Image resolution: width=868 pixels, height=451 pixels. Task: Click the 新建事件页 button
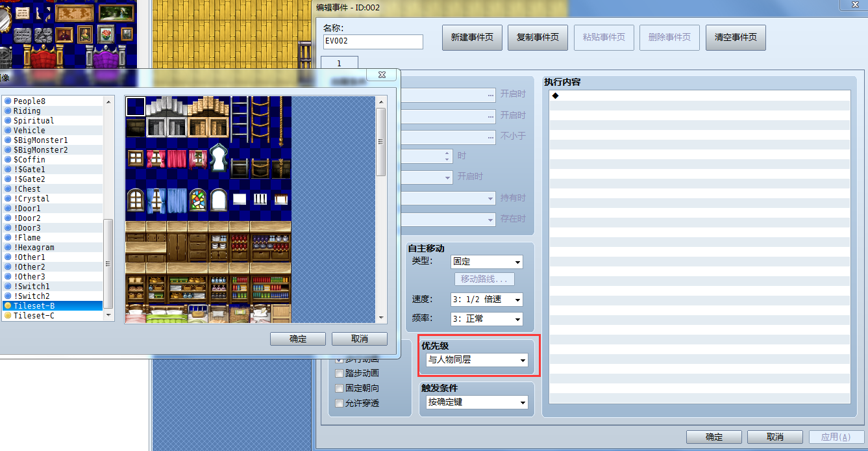click(472, 38)
